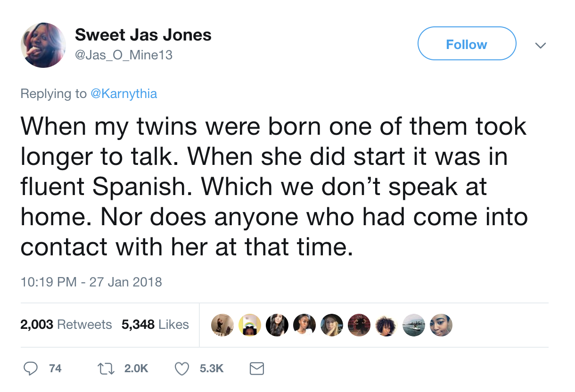This screenshot has width=575, height=392.
Task: Click the @Jas_O_Mine13 handle
Action: 124,55
